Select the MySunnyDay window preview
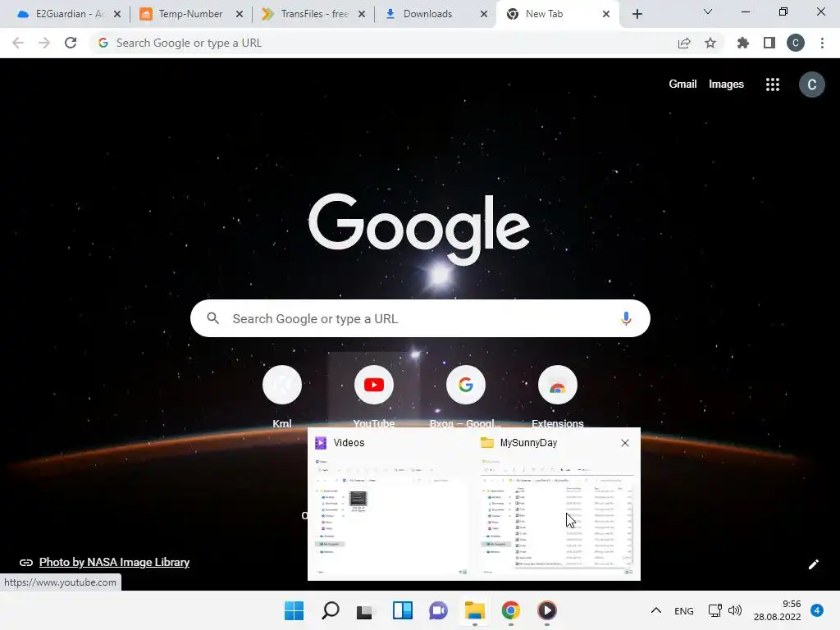840x630 pixels. click(557, 504)
